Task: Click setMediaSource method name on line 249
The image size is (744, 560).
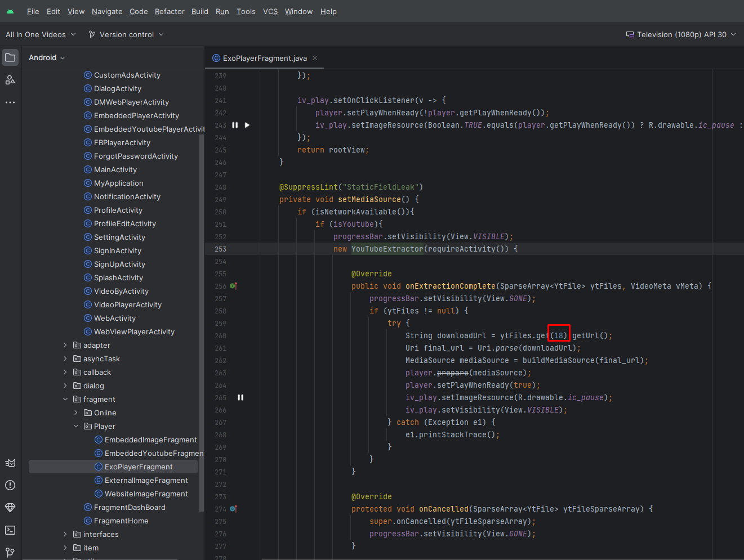Action: [x=369, y=199]
